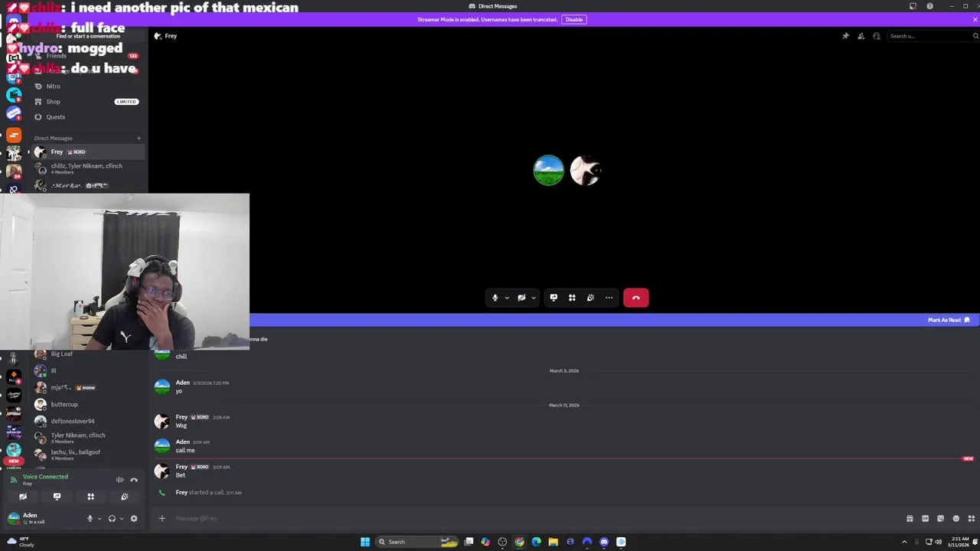Viewport: 980px width, 551px height.
Task: Click the Windows taskbar Search box
Action: 417,542
